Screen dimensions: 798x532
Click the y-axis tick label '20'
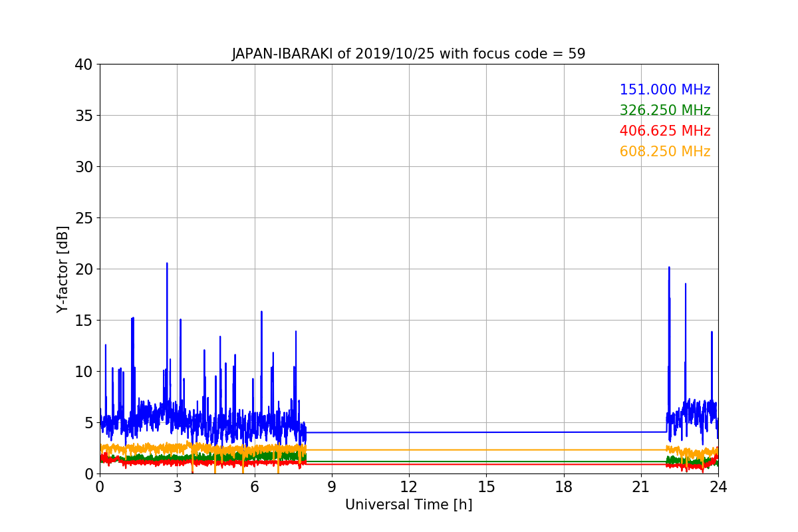point(83,269)
